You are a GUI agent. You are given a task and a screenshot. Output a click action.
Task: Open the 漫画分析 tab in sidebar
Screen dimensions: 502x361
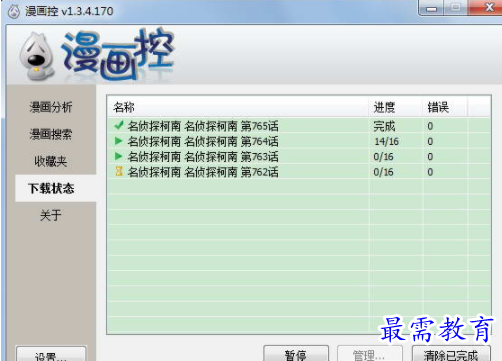coord(51,107)
